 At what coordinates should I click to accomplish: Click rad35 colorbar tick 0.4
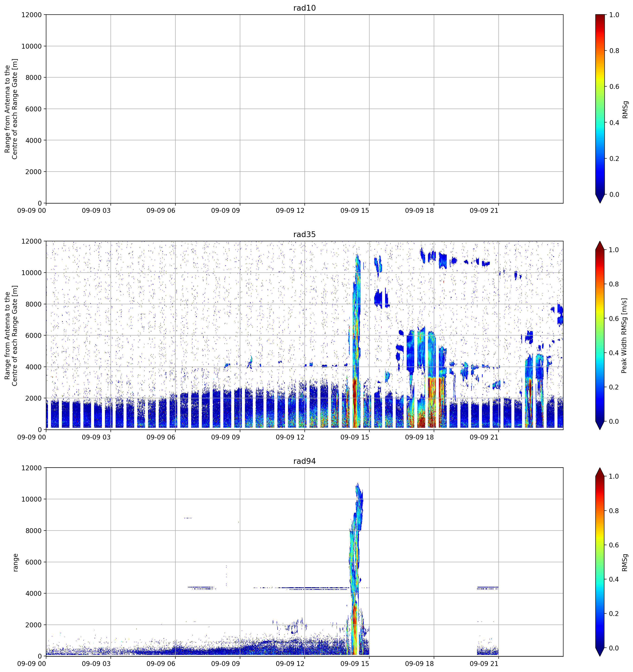614,353
